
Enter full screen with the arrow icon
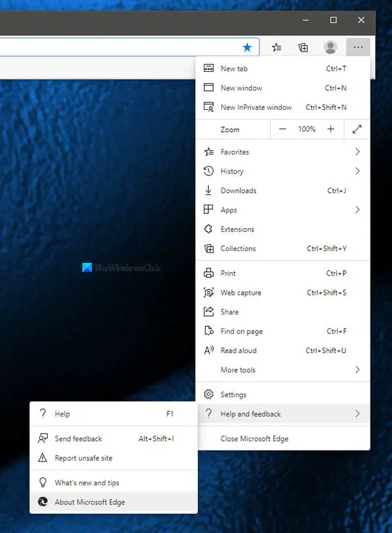pos(357,129)
